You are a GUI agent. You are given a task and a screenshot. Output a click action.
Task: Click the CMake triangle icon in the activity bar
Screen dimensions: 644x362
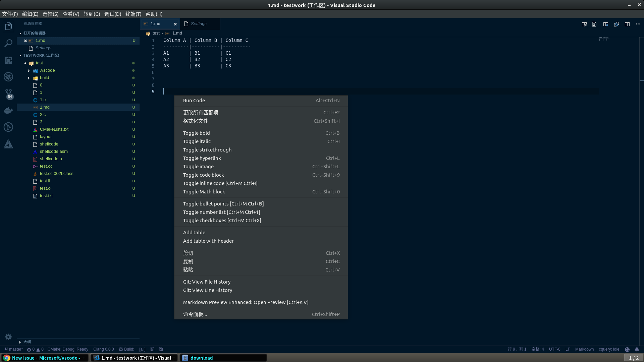click(x=8, y=144)
